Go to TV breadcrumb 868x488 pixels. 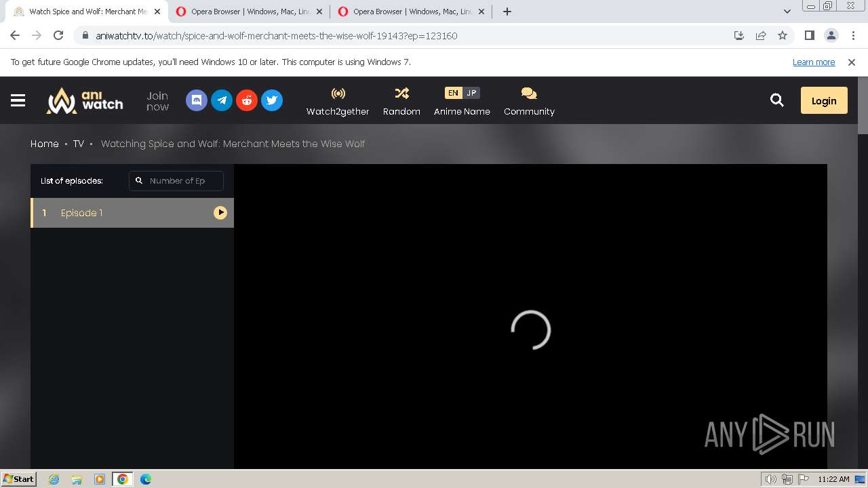79,144
